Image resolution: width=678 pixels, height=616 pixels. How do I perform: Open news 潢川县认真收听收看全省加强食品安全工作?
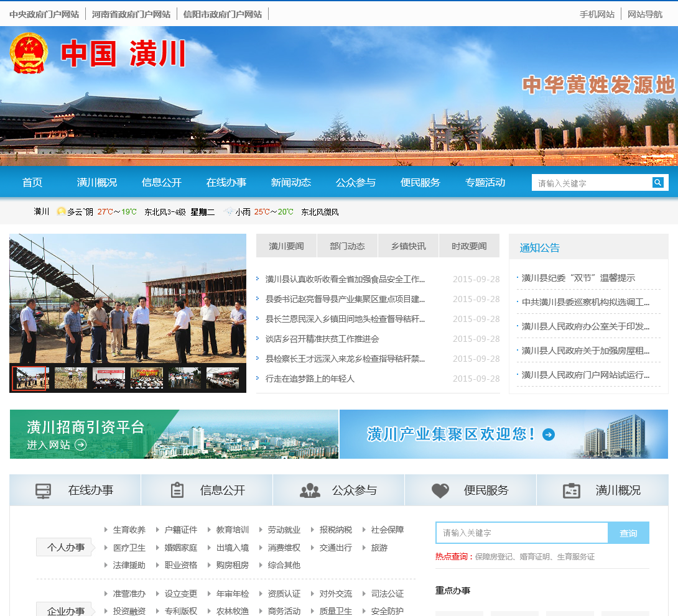(x=345, y=279)
